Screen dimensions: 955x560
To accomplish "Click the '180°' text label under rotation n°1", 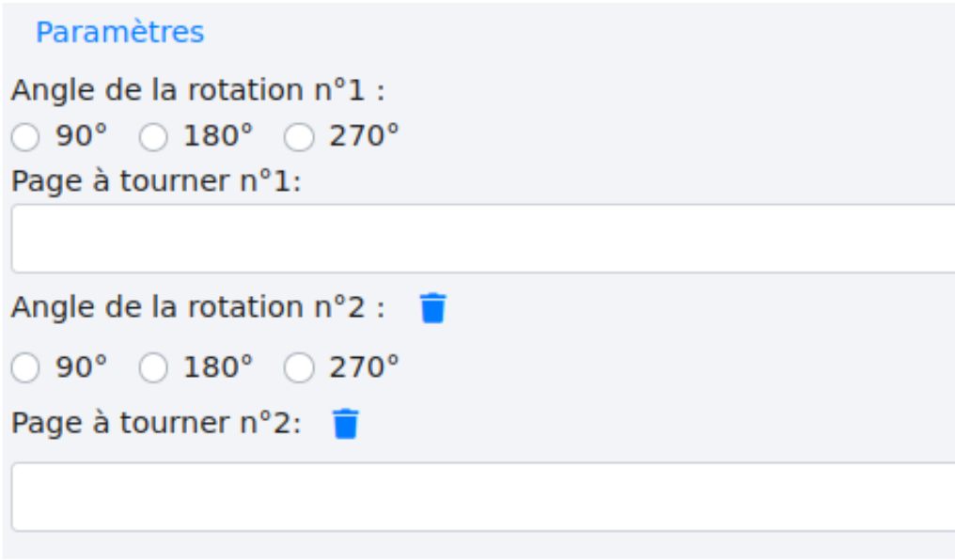I will tap(218, 137).
